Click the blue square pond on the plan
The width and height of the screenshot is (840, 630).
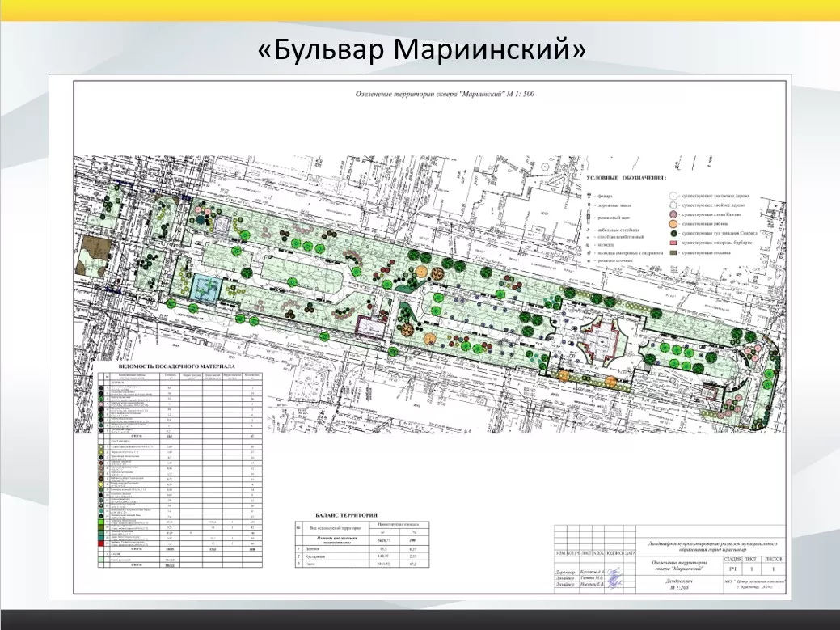coord(207,285)
